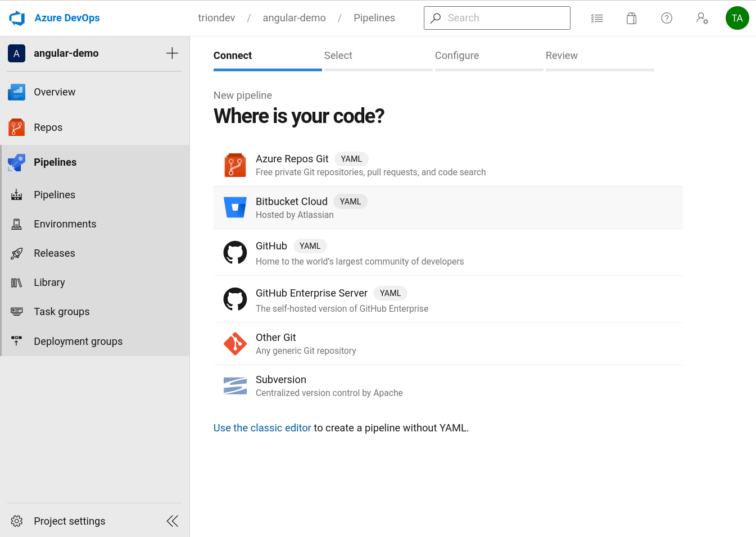
Task: Open Deployment groups in the sidebar
Action: [95, 342]
